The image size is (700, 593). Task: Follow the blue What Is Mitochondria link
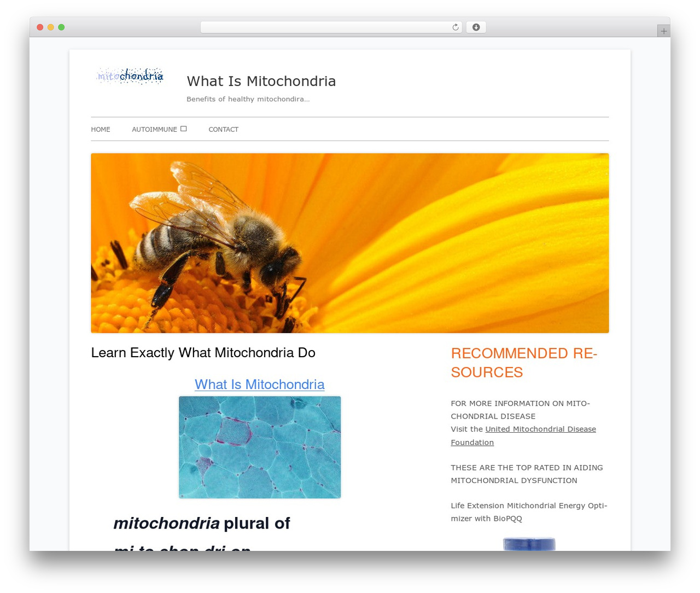click(x=260, y=385)
